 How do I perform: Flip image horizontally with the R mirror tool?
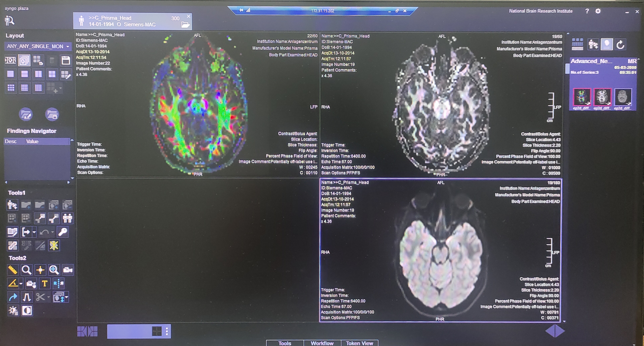59,284
